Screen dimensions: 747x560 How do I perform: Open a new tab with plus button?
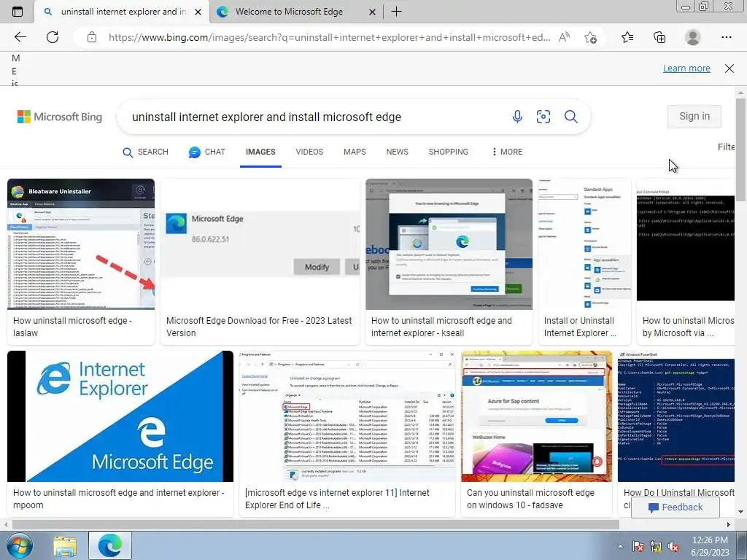click(396, 12)
